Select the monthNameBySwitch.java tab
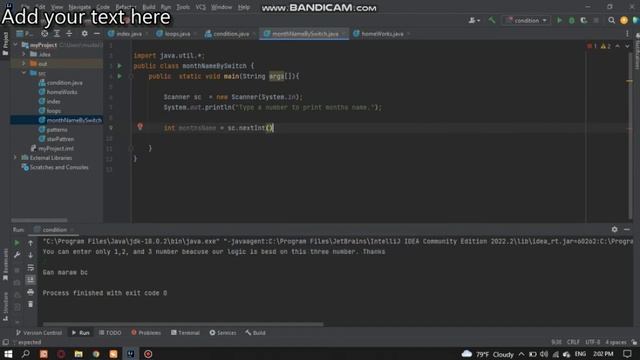The width and height of the screenshot is (640, 360). tap(304, 34)
